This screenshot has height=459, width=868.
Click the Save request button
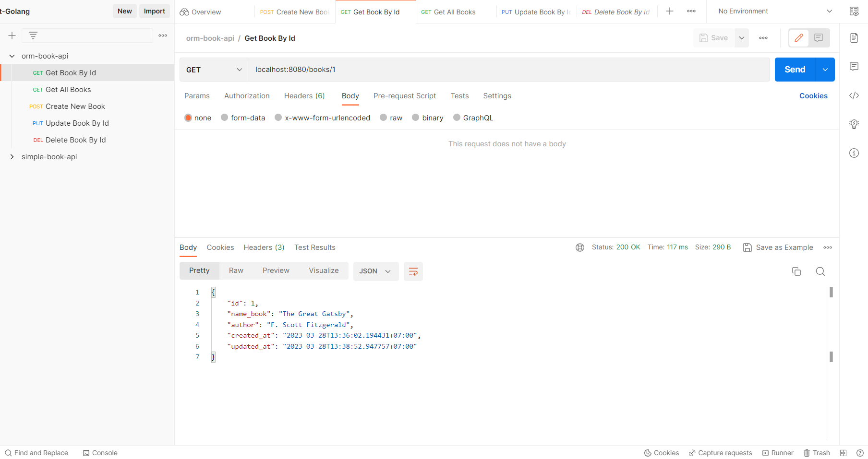714,38
